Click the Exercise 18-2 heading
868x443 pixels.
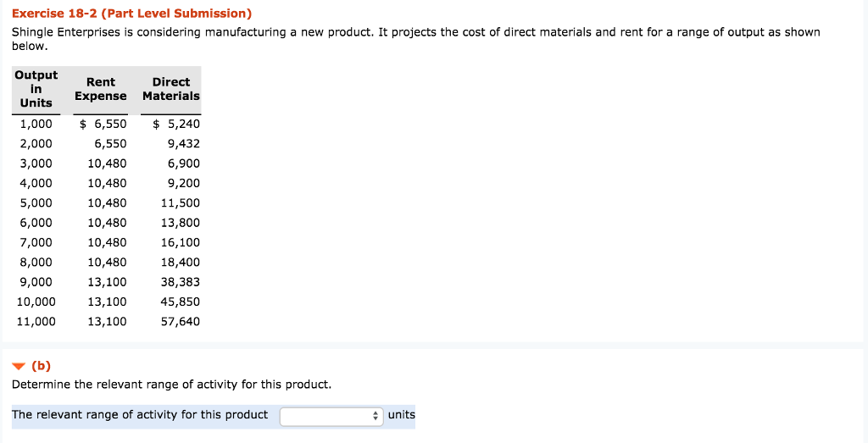[x=131, y=14]
